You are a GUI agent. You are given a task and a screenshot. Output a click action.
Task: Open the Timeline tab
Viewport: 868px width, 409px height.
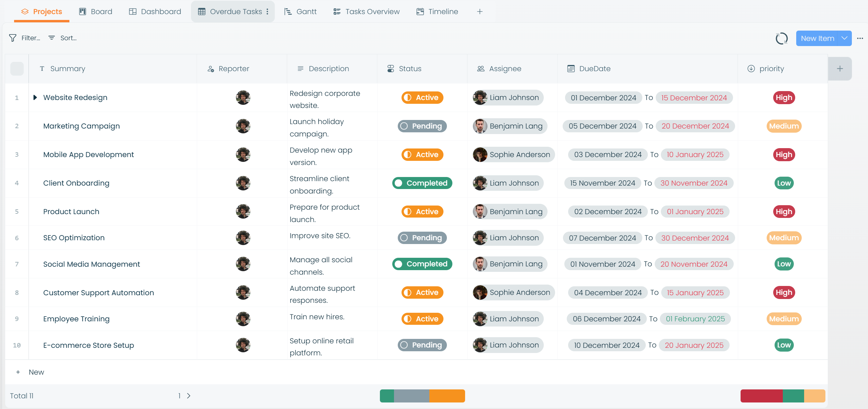437,12
